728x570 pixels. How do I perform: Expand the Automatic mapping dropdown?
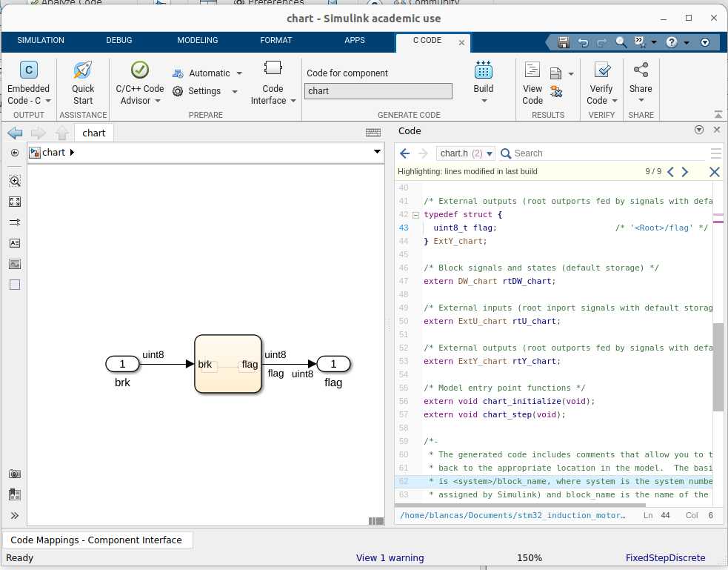(239, 73)
